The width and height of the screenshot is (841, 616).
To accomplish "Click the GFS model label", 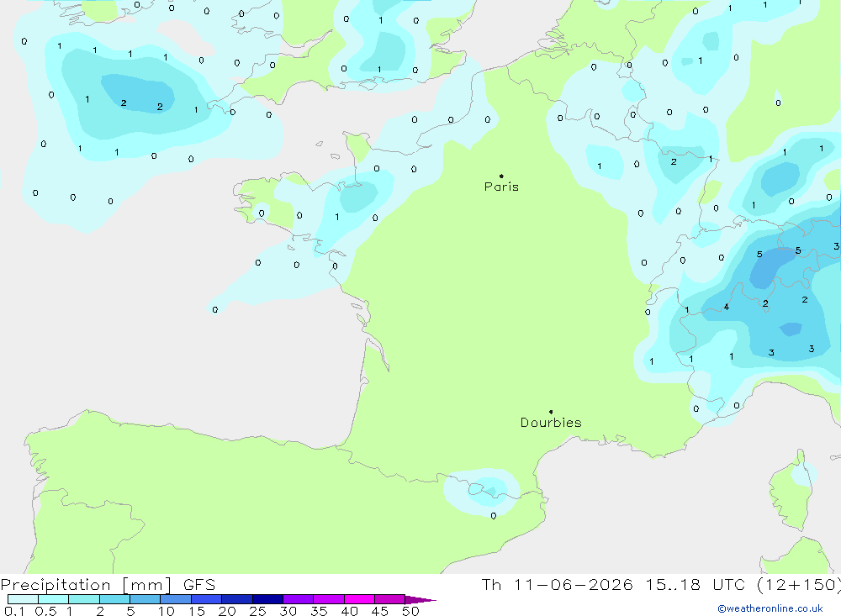I will coord(199,585).
